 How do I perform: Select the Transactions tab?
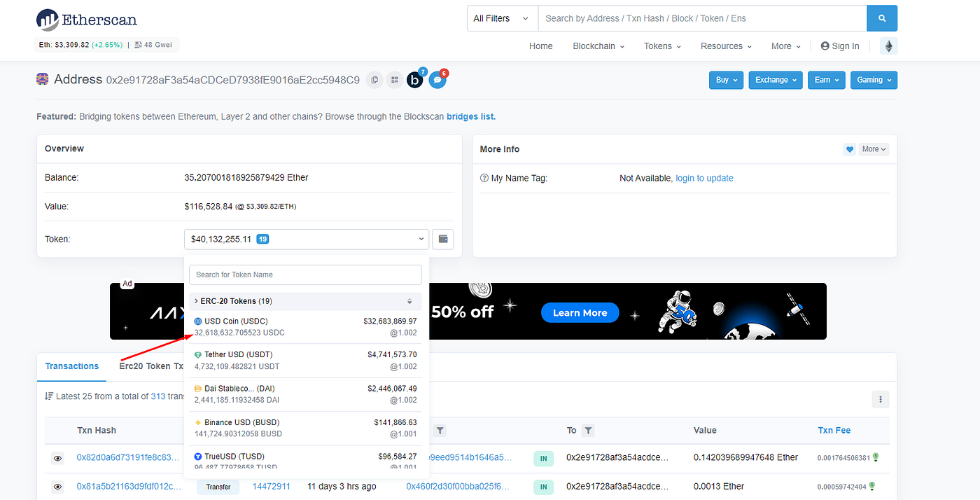click(72, 366)
